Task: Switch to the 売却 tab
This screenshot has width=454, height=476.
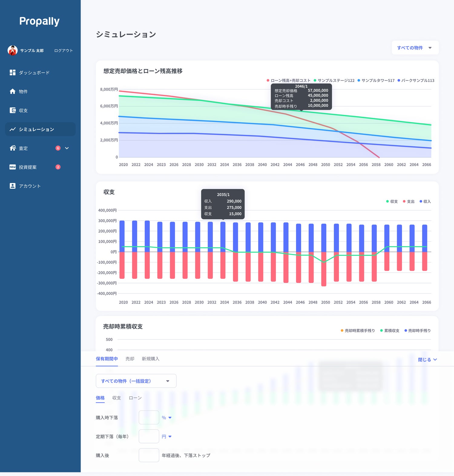Action: coord(130,359)
